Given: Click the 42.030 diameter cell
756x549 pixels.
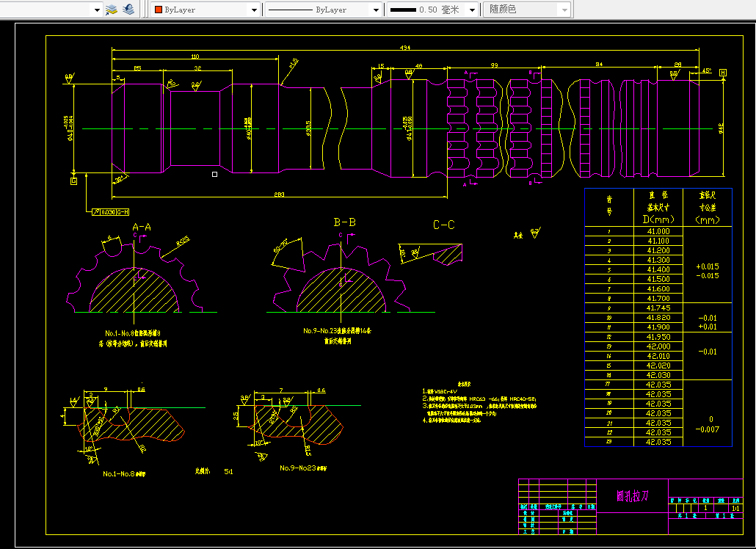Looking at the screenshot, I should [658, 375].
